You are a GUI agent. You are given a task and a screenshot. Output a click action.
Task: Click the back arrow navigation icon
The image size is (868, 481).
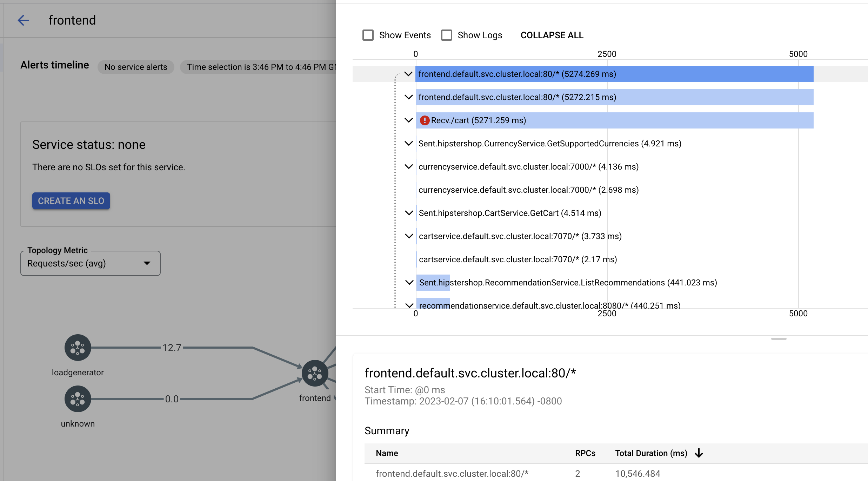click(x=22, y=20)
